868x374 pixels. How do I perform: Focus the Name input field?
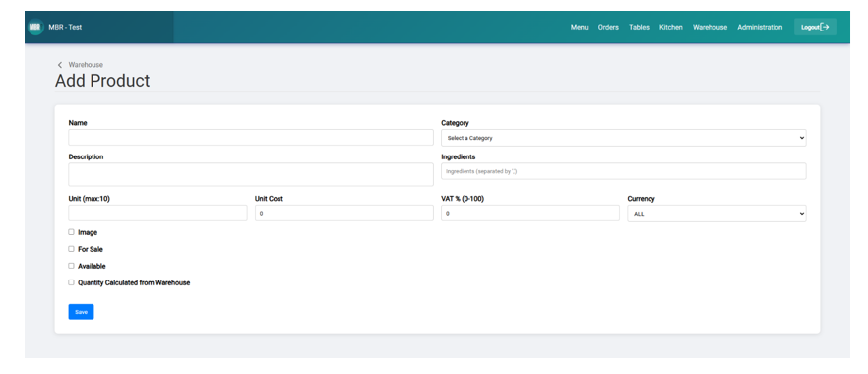[251, 137]
